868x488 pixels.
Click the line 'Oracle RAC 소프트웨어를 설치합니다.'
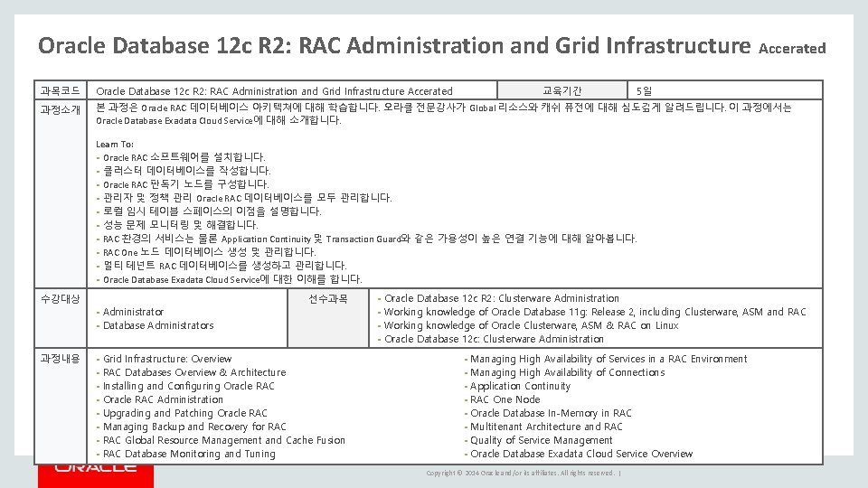[184, 157]
